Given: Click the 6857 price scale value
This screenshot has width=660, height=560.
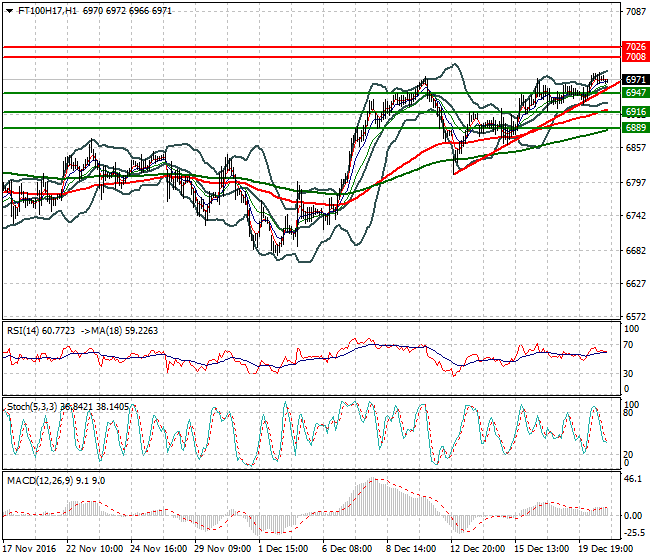Looking at the screenshot, I should pos(635,148).
